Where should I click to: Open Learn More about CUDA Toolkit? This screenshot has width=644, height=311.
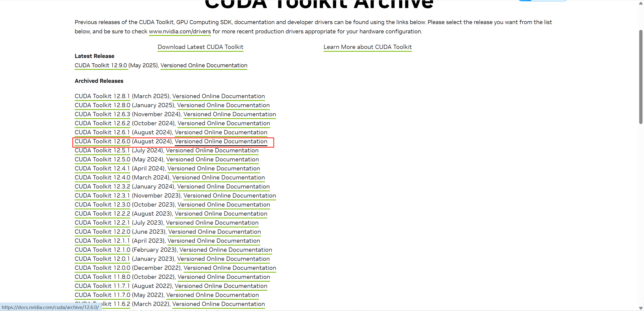(367, 47)
